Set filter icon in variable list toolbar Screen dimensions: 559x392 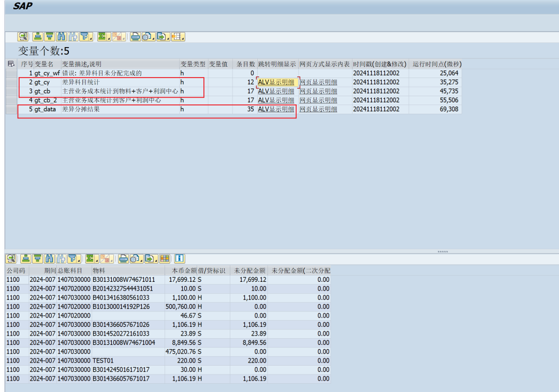point(84,37)
